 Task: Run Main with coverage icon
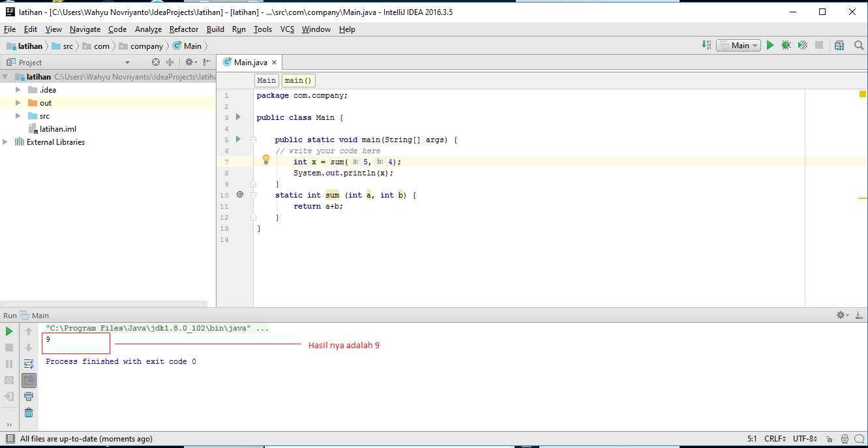802,46
